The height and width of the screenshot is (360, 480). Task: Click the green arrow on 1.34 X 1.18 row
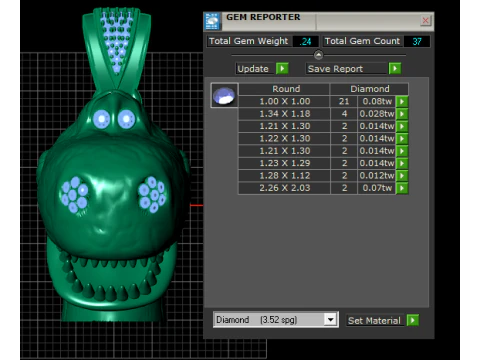(402, 114)
